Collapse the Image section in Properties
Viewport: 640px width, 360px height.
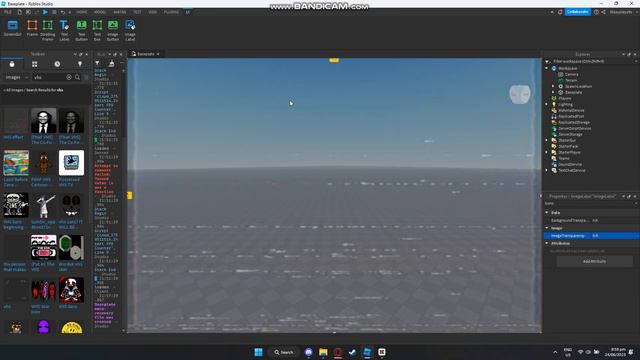tap(547, 228)
